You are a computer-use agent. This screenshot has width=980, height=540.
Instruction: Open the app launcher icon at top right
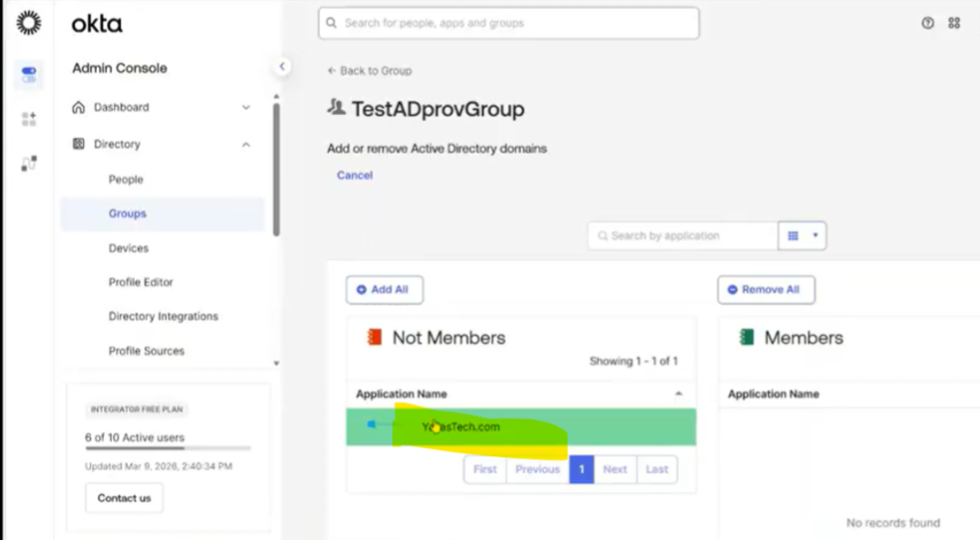pyautogui.click(x=954, y=23)
